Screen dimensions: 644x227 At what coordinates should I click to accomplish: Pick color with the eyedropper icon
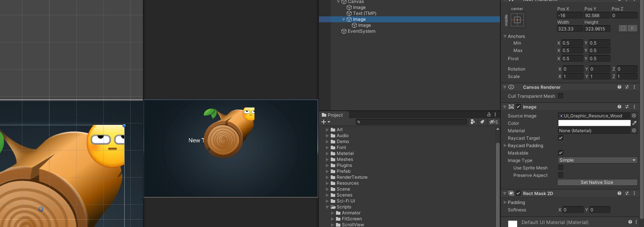tap(634, 123)
